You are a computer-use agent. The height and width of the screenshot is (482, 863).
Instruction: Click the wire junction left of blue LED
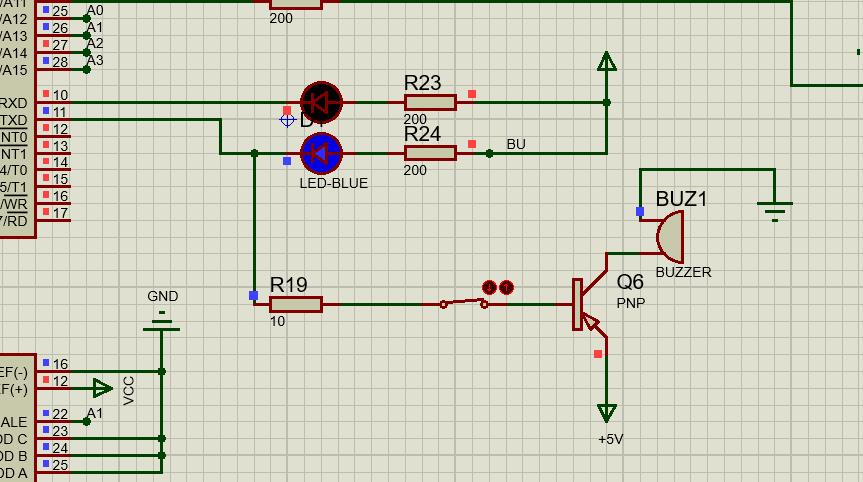[254, 154]
